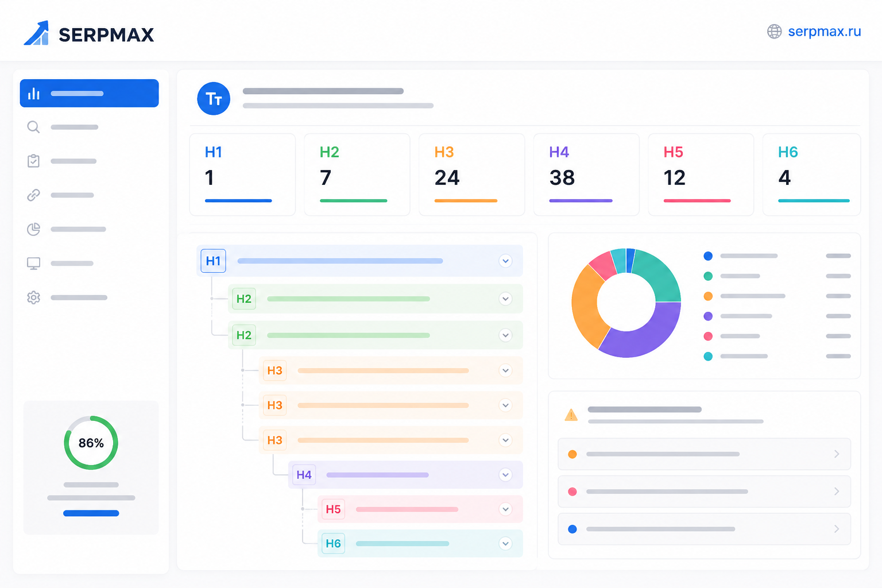Click the blue legend dot
Screen dimensions: 882x588
pyautogui.click(x=708, y=256)
